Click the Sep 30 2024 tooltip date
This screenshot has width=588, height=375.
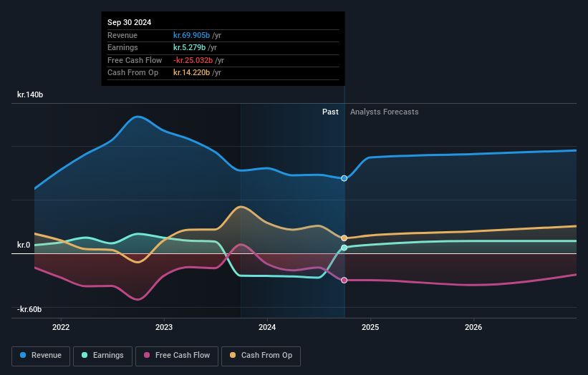tap(130, 22)
